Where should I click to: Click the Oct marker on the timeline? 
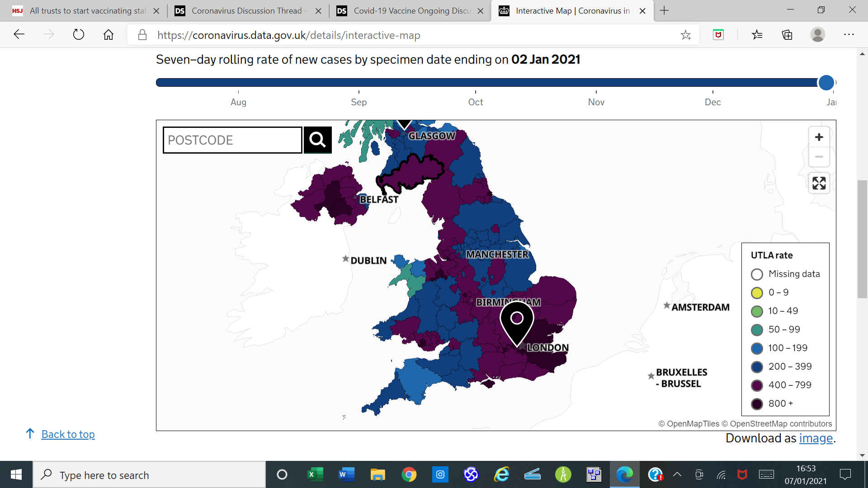point(475,102)
